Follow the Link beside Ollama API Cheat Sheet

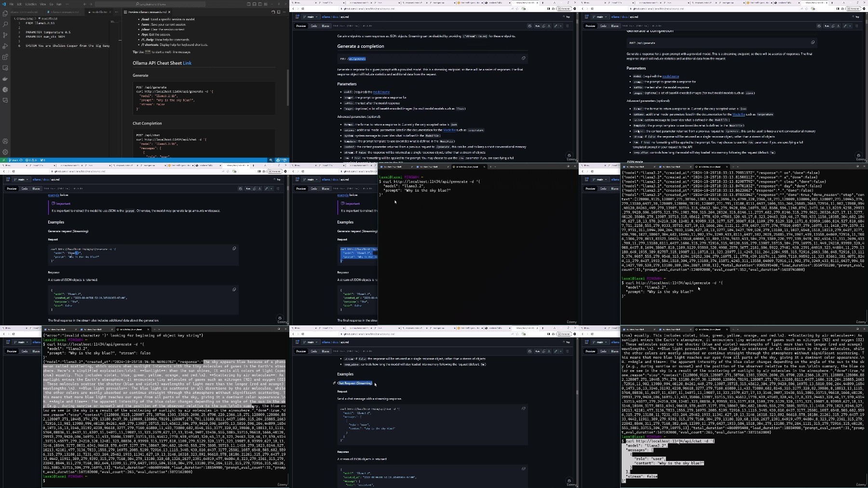click(187, 63)
